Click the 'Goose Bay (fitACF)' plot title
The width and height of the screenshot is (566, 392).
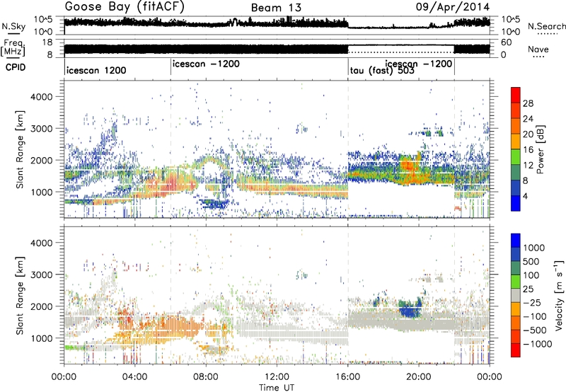(x=125, y=7)
